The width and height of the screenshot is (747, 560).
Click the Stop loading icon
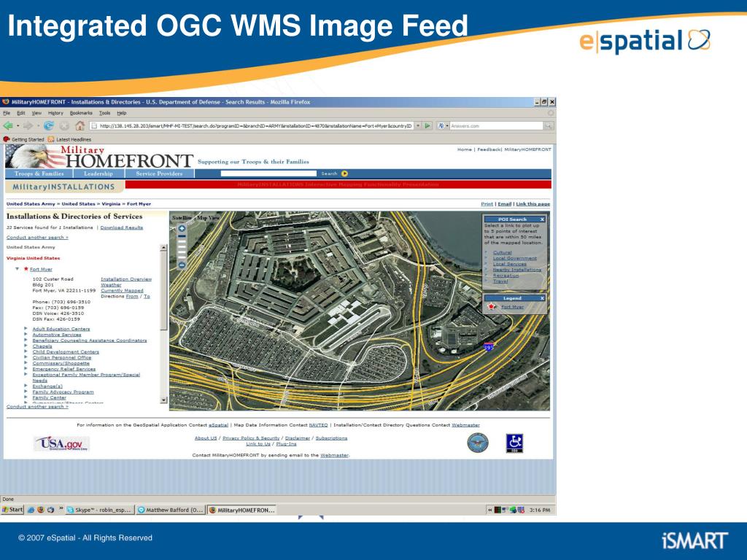pyautogui.click(x=64, y=125)
